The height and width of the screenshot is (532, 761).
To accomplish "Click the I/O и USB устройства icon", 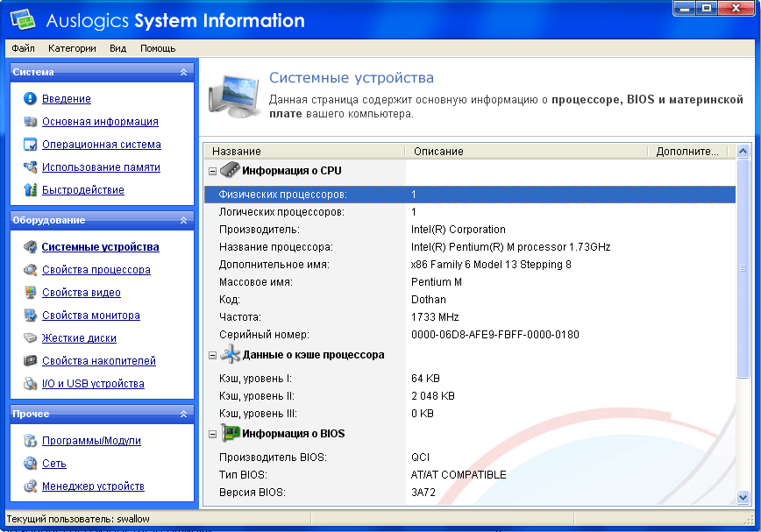I will (30, 383).
